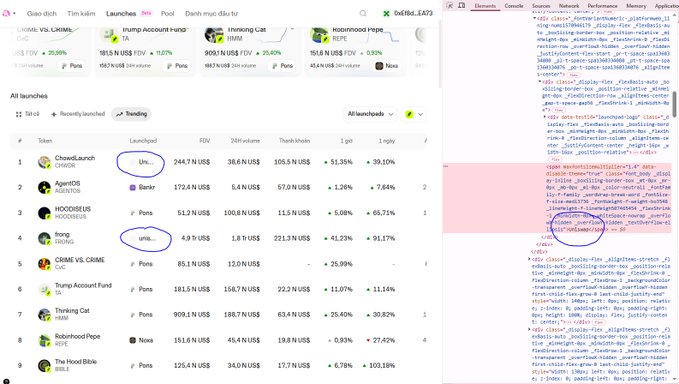Click Thinking Cat card avatar
This screenshot has width=679, height=384.
213,35
